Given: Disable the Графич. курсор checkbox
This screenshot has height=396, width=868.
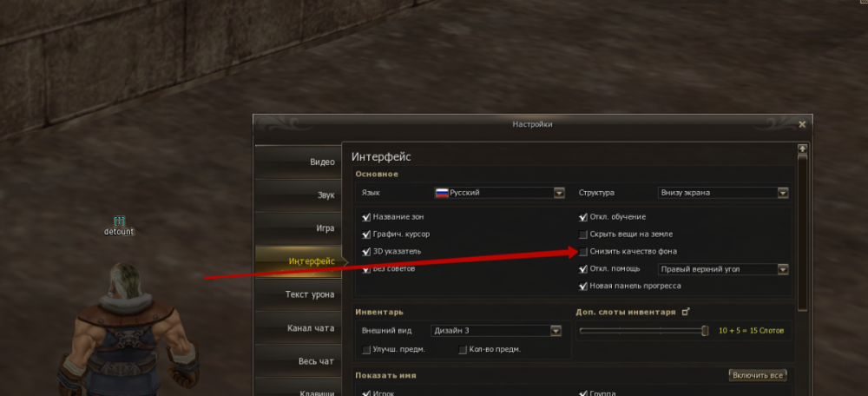Looking at the screenshot, I should click(366, 234).
